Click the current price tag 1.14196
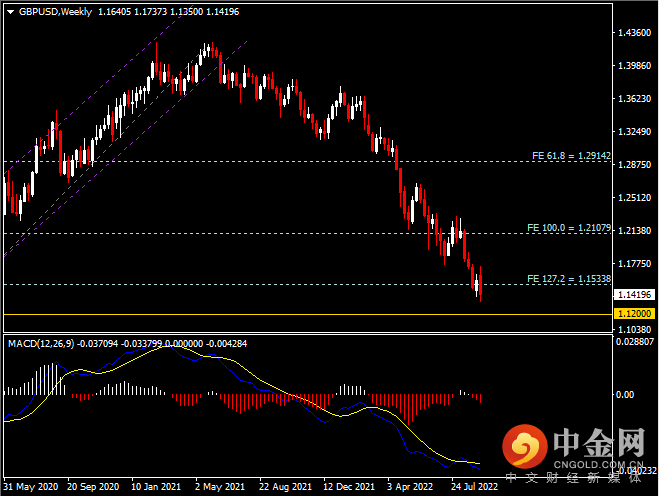This screenshot has height=496, width=659. pos(635,295)
